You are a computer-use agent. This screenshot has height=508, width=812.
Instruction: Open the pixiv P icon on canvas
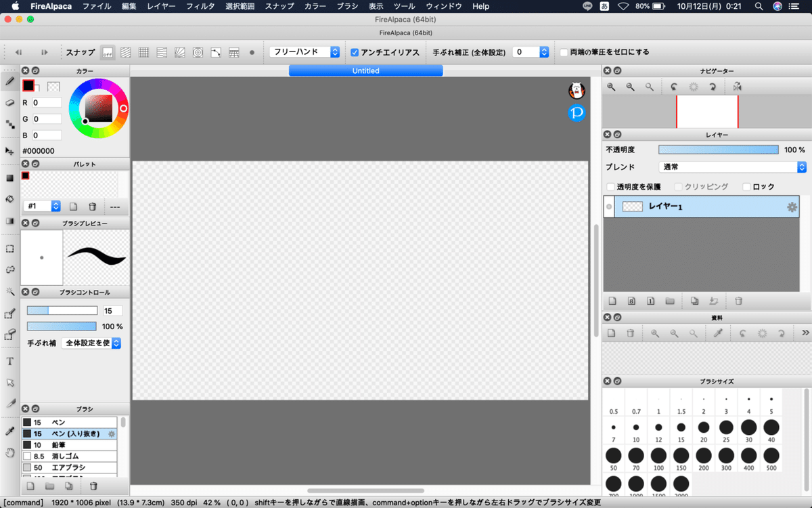(x=577, y=113)
